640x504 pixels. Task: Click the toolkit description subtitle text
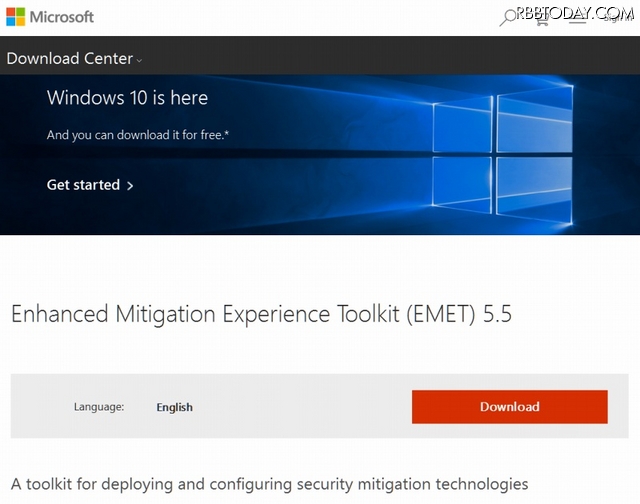[x=269, y=484]
